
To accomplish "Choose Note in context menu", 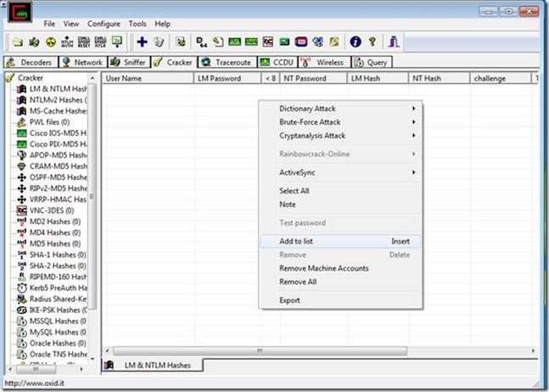I will (340, 204).
